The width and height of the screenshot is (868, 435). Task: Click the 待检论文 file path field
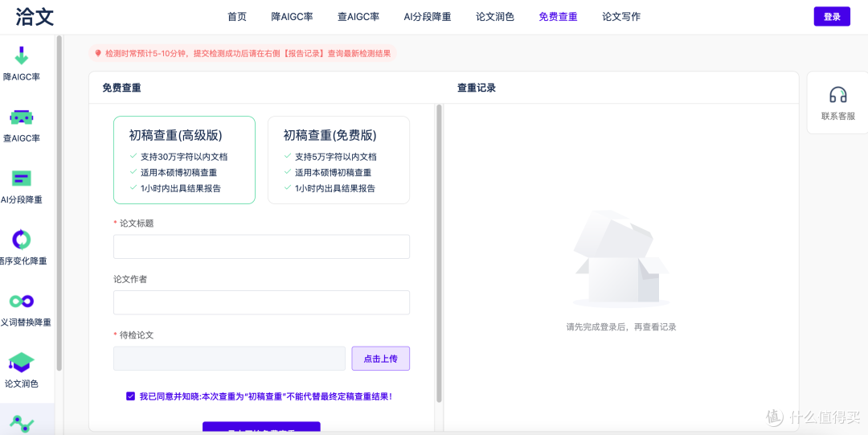coord(229,359)
